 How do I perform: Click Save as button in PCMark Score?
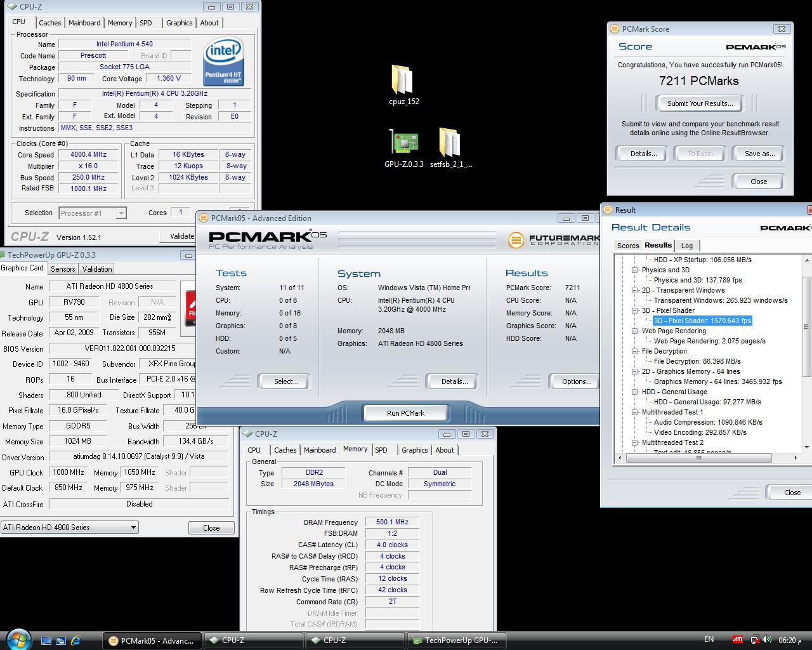[x=759, y=154]
